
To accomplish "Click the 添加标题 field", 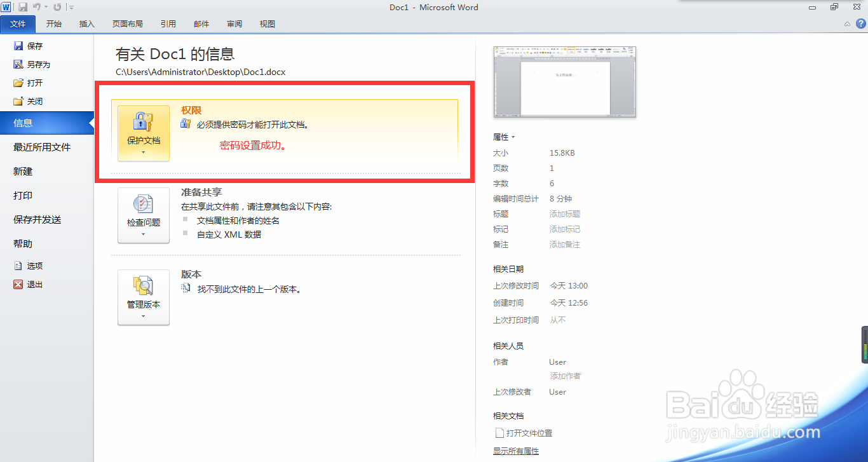I will [x=565, y=214].
